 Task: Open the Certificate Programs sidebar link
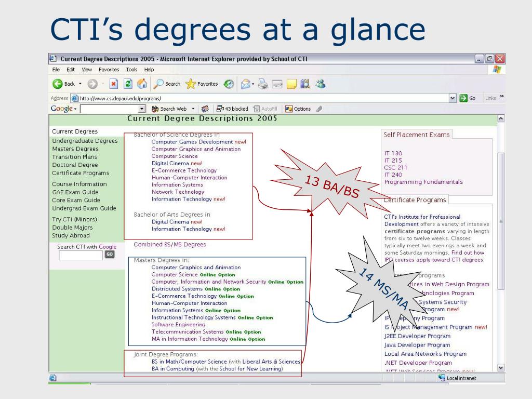(81, 173)
